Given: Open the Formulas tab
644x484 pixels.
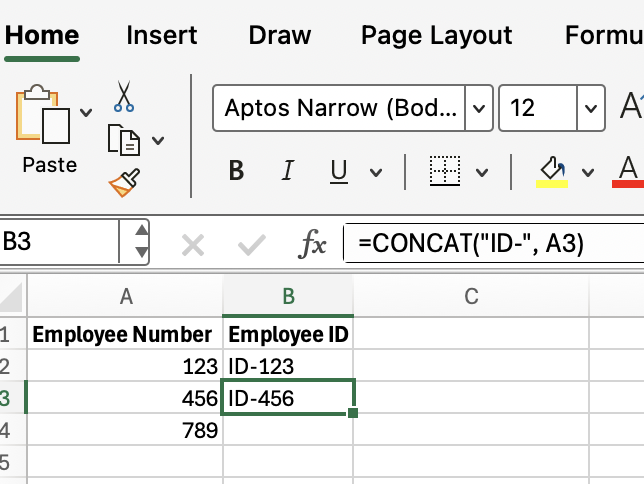Looking at the screenshot, I should tap(604, 35).
